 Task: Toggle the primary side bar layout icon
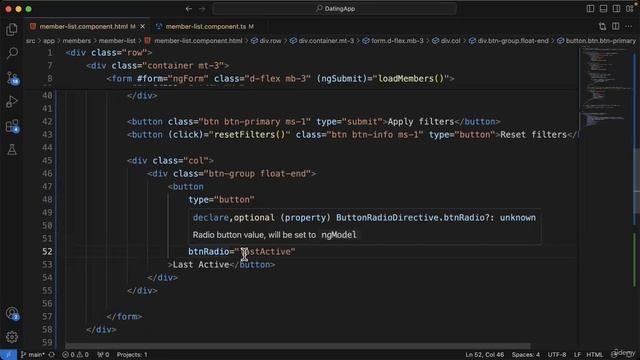click(590, 9)
